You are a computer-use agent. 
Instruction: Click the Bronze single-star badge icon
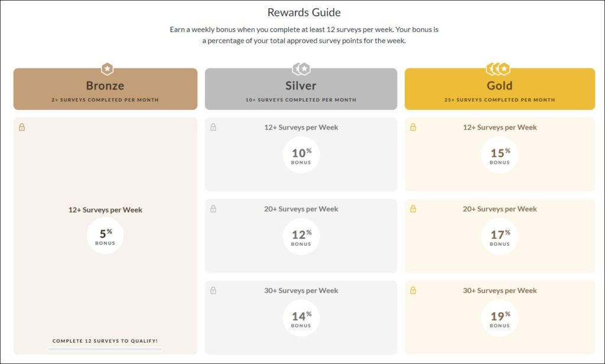108,69
